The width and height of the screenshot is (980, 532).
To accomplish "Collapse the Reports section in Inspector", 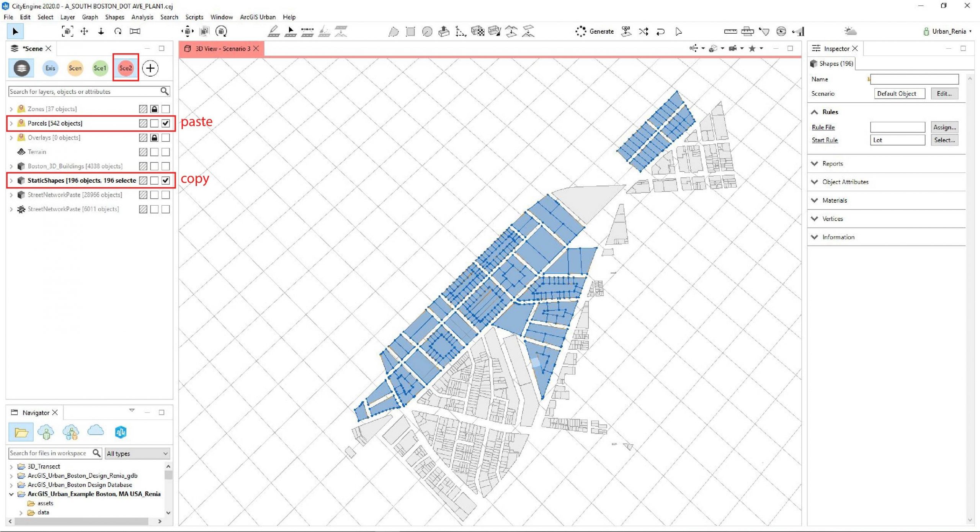I will click(x=815, y=164).
